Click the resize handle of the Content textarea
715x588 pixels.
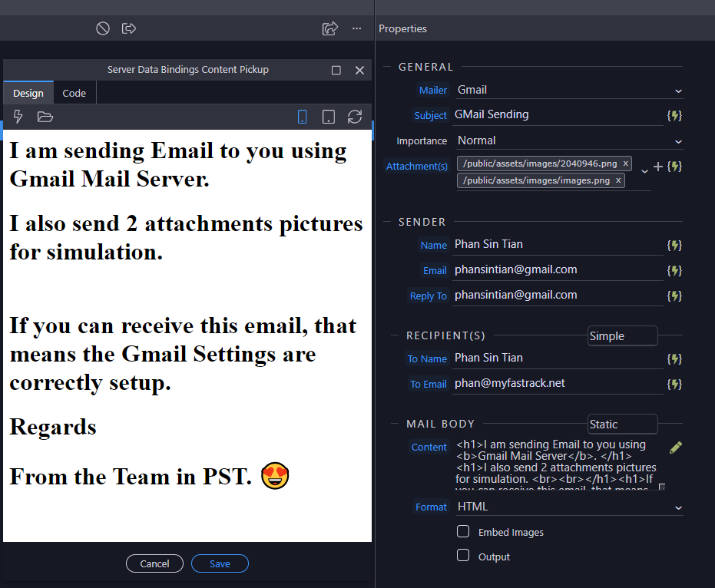click(662, 487)
